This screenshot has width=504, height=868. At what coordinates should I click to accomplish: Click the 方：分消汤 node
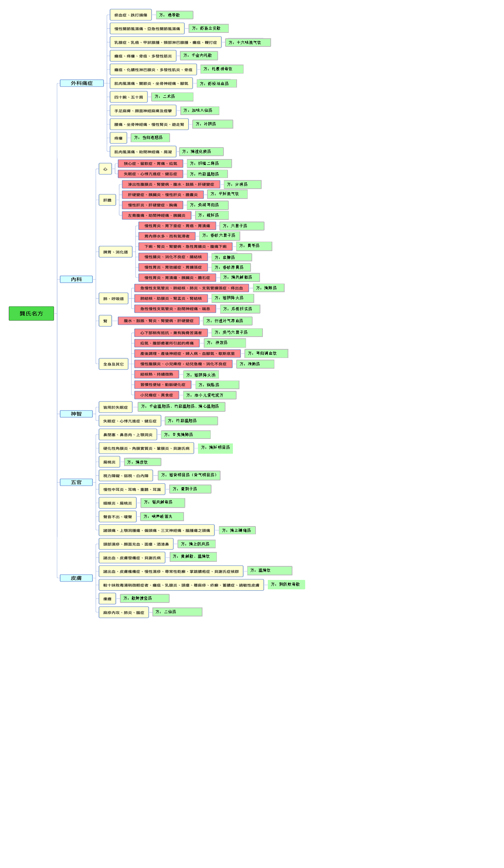[243, 185]
